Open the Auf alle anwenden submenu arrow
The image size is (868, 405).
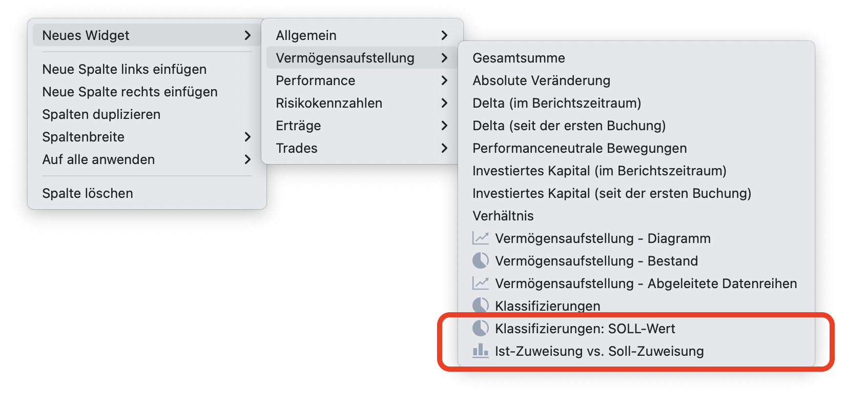[x=247, y=159]
